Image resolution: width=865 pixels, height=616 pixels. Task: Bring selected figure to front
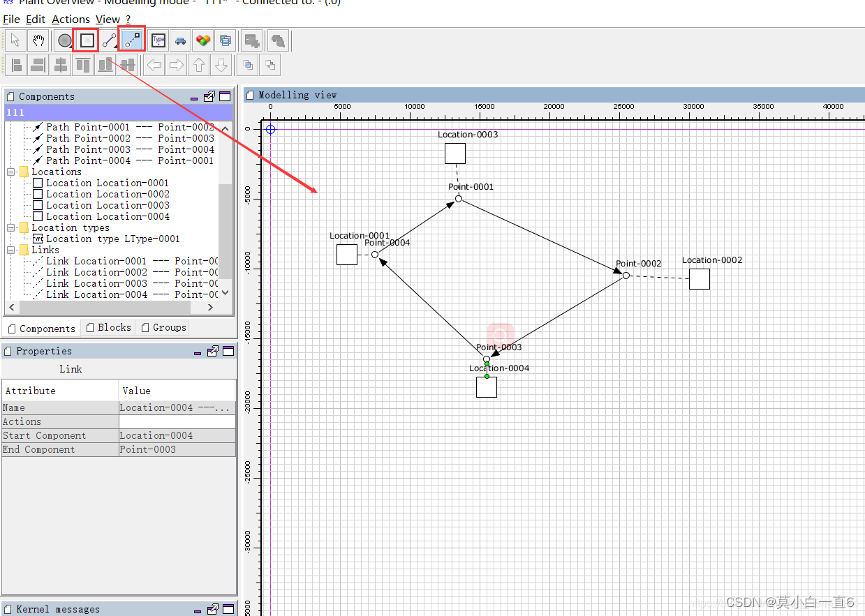click(248, 66)
